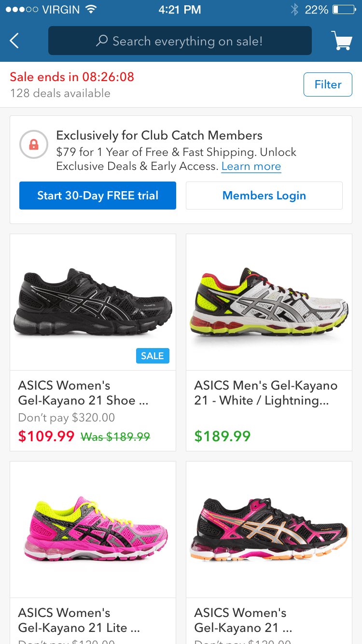Follow the Learn more link
Screen dimensions: 362x644
[251, 167]
